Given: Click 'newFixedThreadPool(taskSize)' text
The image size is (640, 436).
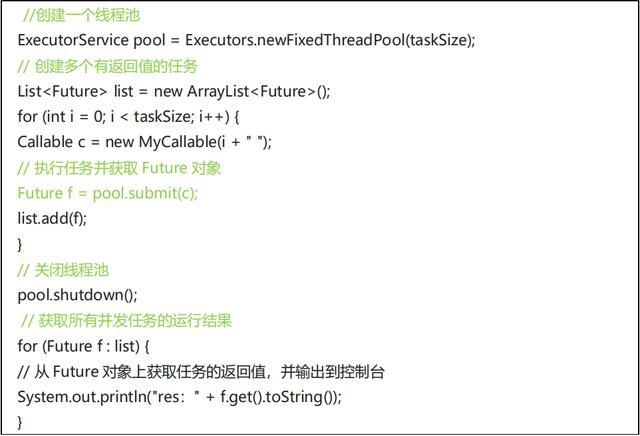Looking at the screenshot, I should click(380, 39).
